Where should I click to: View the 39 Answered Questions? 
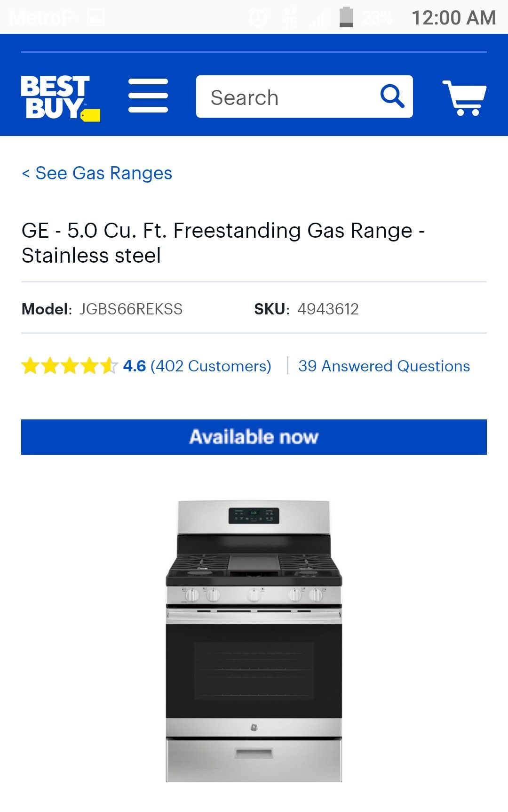(x=384, y=366)
